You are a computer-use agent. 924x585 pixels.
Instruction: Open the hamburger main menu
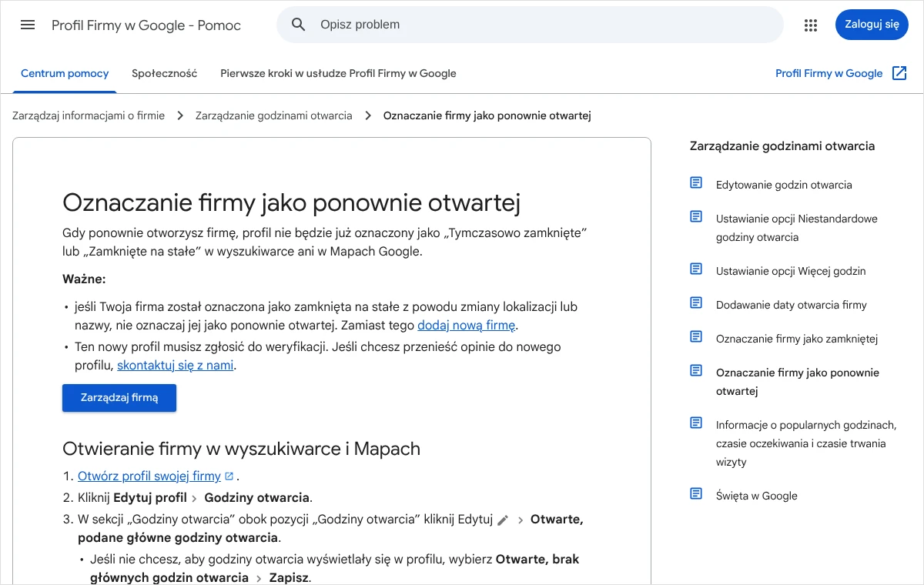(28, 25)
